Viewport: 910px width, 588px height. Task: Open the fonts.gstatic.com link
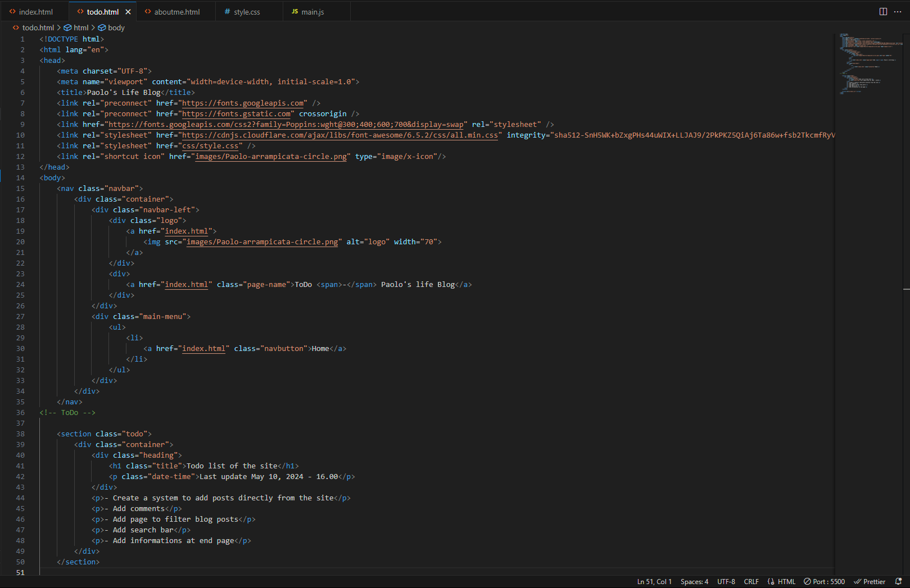236,114
